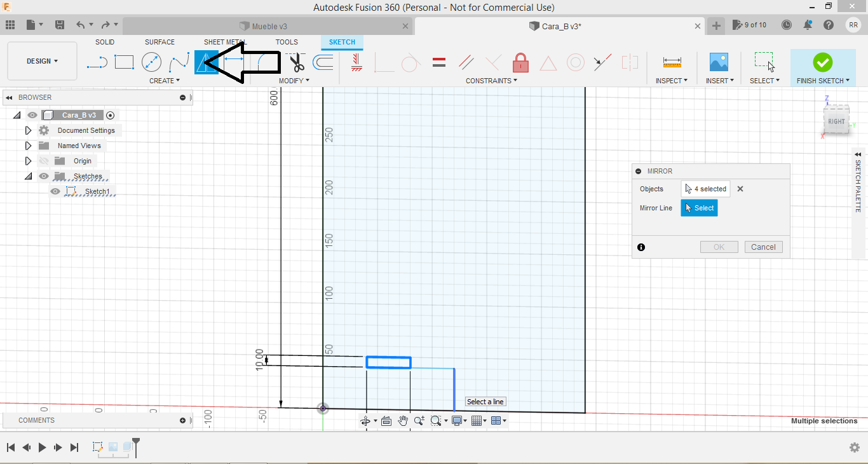Select the Circle sketch tool
Image resolution: width=868 pixels, height=464 pixels.
pyautogui.click(x=151, y=62)
